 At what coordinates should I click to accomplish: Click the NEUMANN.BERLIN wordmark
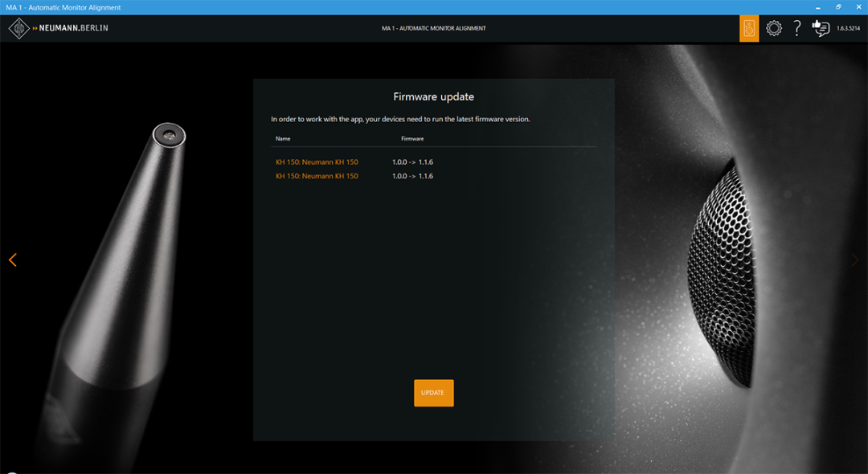(73, 28)
